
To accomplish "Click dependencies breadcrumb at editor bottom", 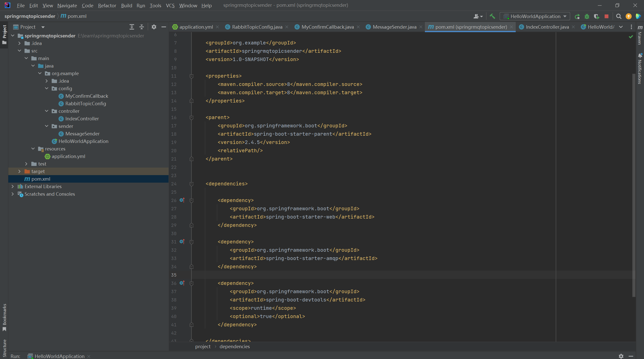I will pos(234,346).
